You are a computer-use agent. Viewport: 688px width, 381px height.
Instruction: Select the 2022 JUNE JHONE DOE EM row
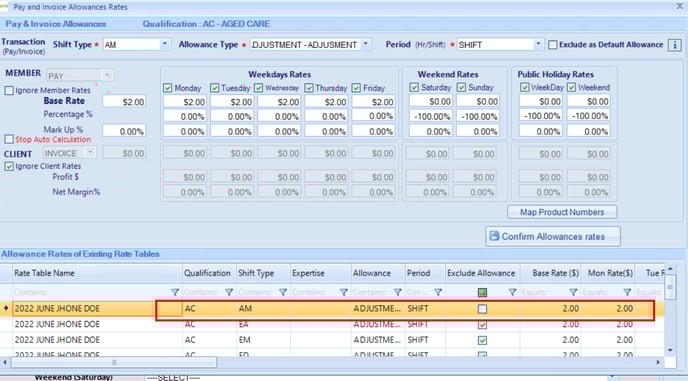tap(332, 340)
